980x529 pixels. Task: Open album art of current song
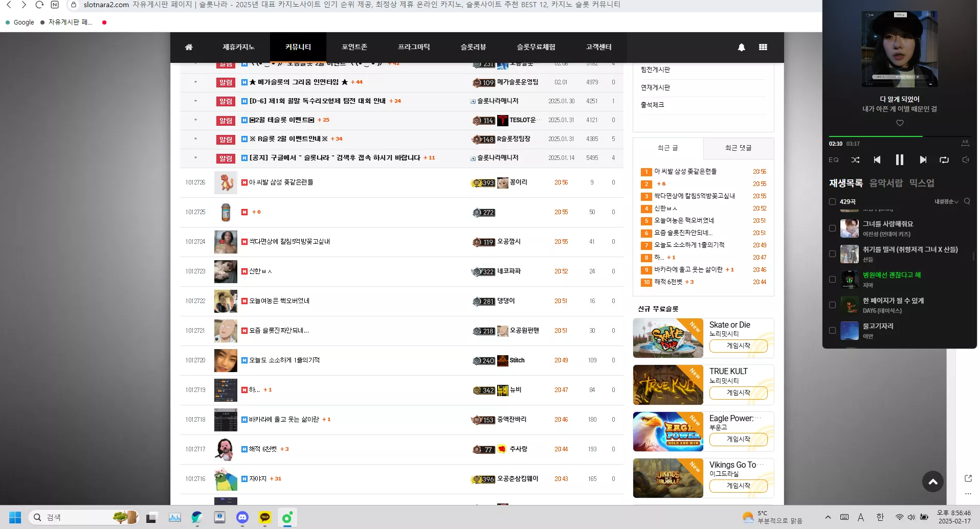[900, 49]
